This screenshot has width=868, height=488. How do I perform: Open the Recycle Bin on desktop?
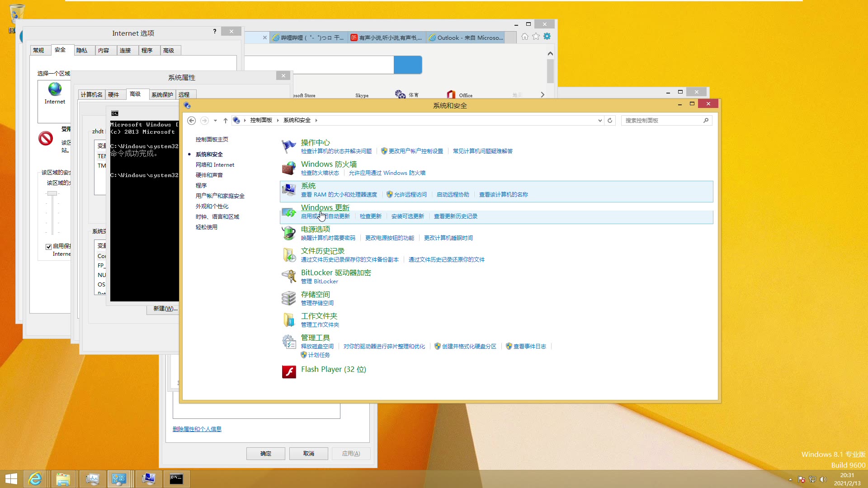pyautogui.click(x=17, y=14)
